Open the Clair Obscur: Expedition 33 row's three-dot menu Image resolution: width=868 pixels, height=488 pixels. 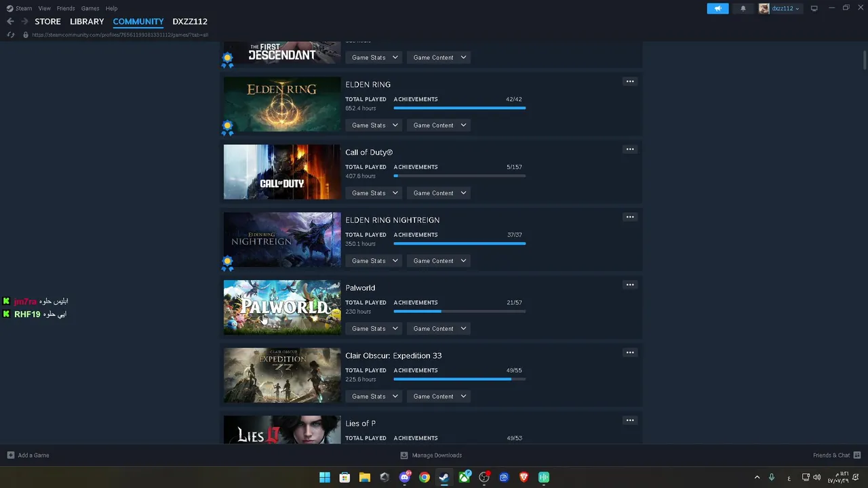[x=630, y=352]
